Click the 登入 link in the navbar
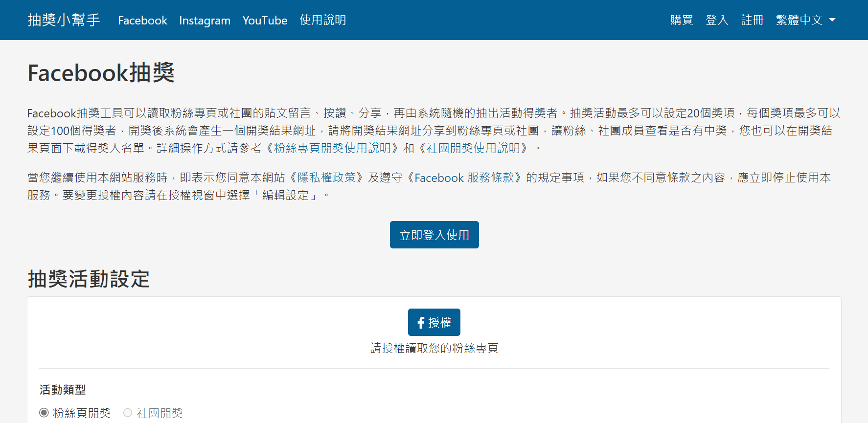Viewport: 868px width, 423px height. tap(717, 20)
